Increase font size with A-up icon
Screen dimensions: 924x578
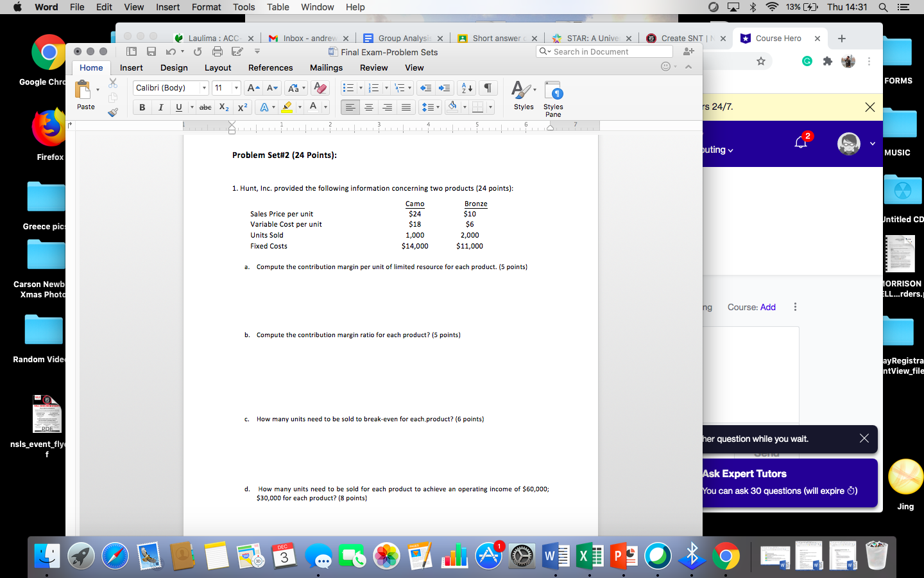click(253, 88)
